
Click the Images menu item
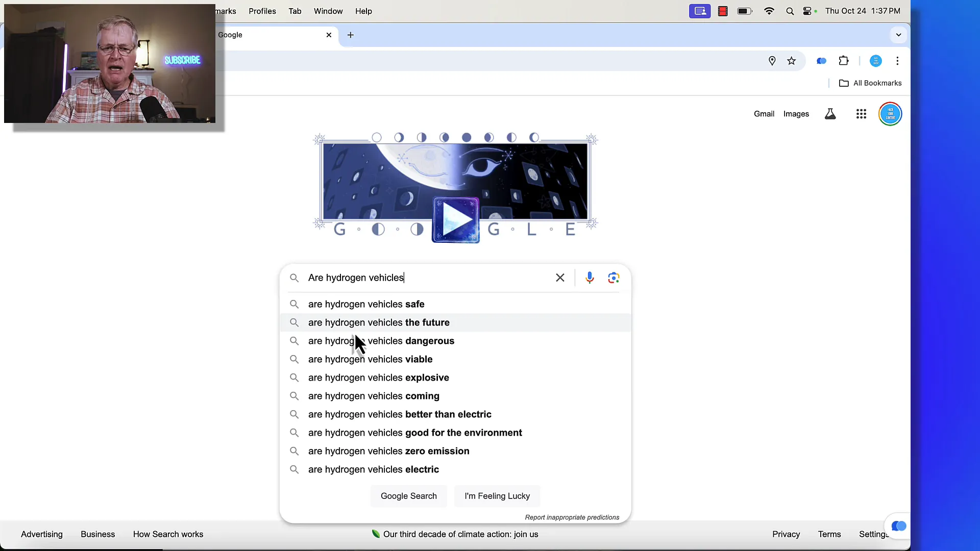point(796,113)
